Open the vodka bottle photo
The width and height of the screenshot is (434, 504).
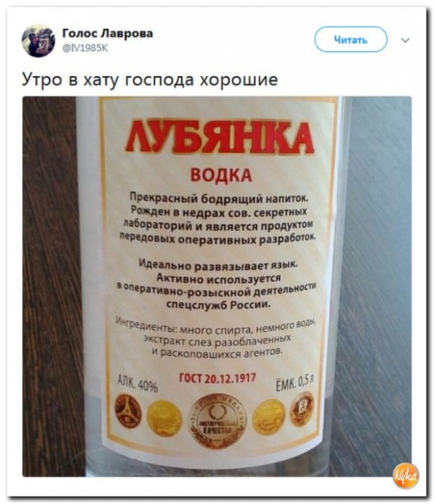point(217,286)
